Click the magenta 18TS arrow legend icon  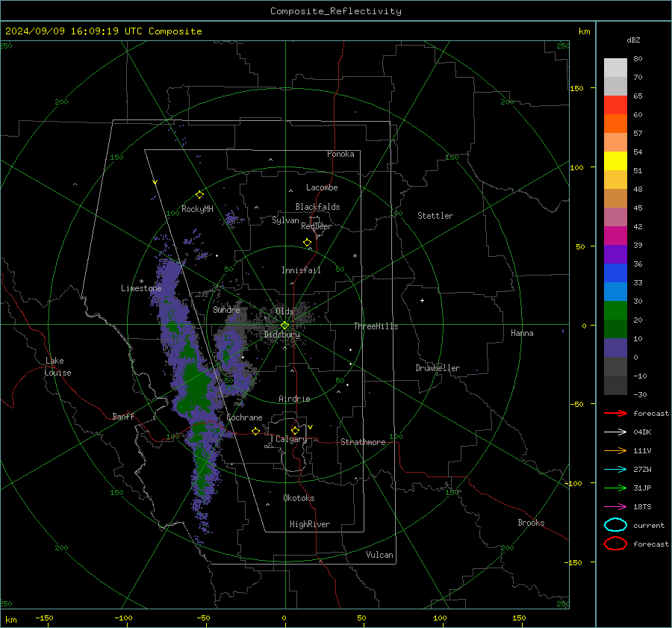click(x=615, y=507)
